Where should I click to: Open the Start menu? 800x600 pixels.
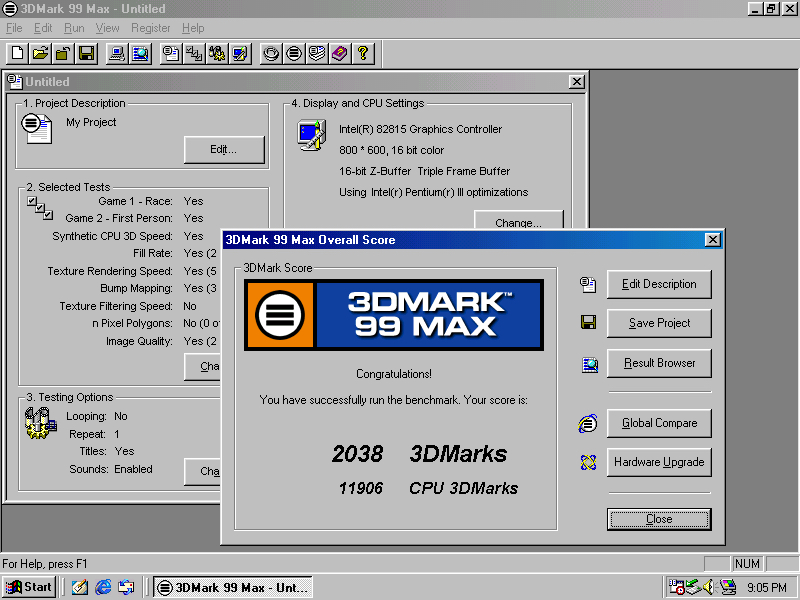pos(26,587)
